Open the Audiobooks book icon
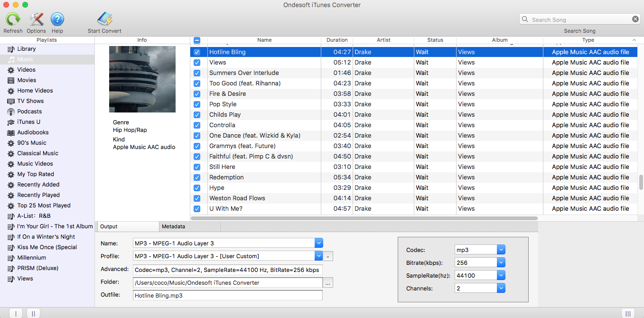The width and height of the screenshot is (644, 318). [x=11, y=132]
